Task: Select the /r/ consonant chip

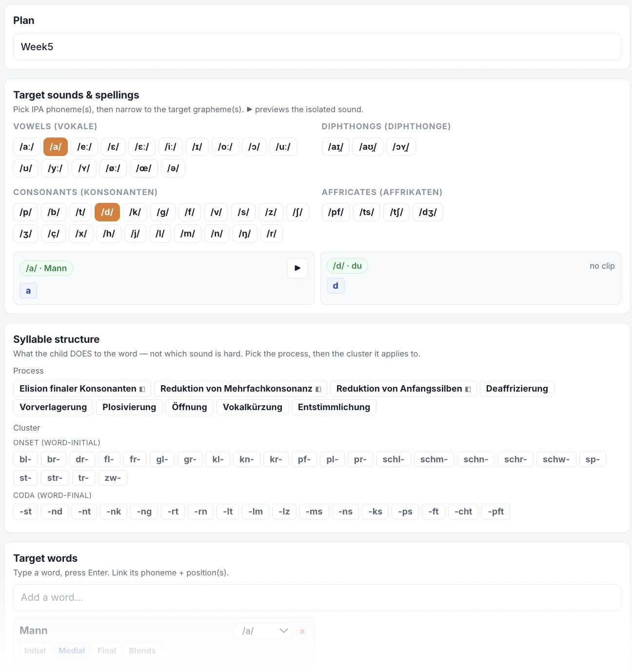Action: (x=272, y=234)
